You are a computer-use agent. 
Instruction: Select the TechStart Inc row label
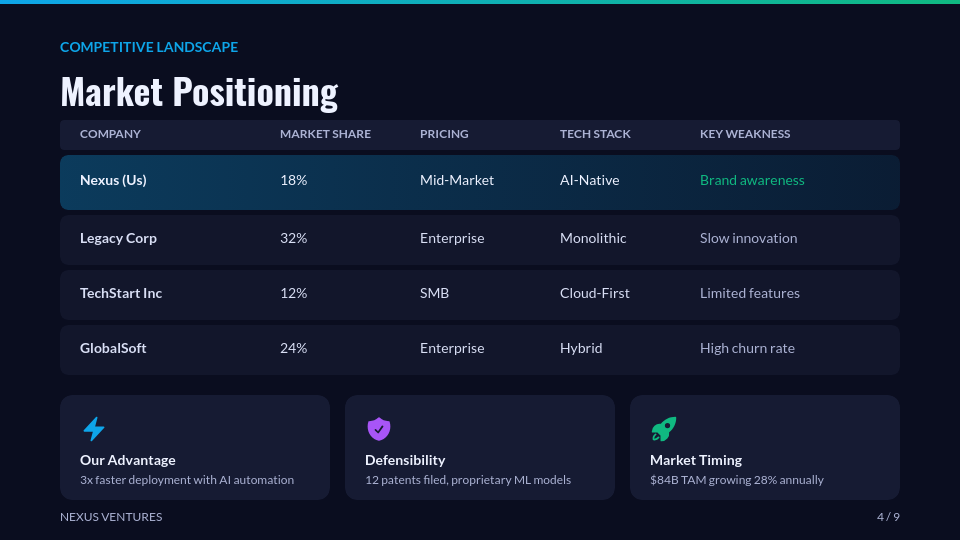tap(121, 294)
